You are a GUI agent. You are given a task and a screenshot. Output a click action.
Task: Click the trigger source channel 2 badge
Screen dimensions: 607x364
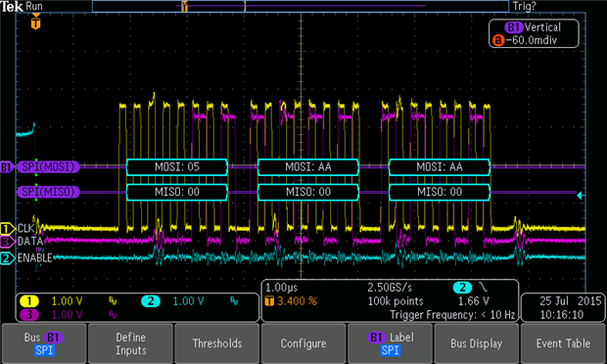click(x=463, y=288)
